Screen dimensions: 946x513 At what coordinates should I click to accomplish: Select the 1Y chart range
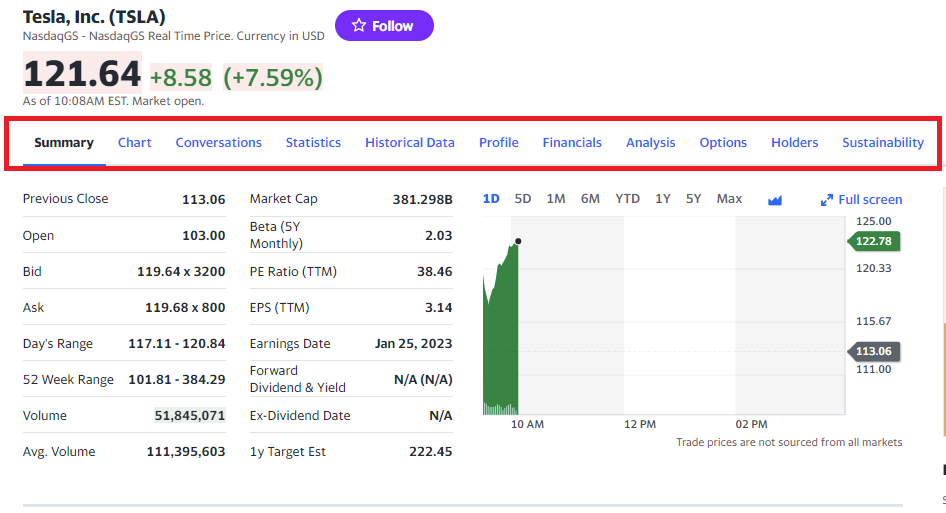[663, 199]
